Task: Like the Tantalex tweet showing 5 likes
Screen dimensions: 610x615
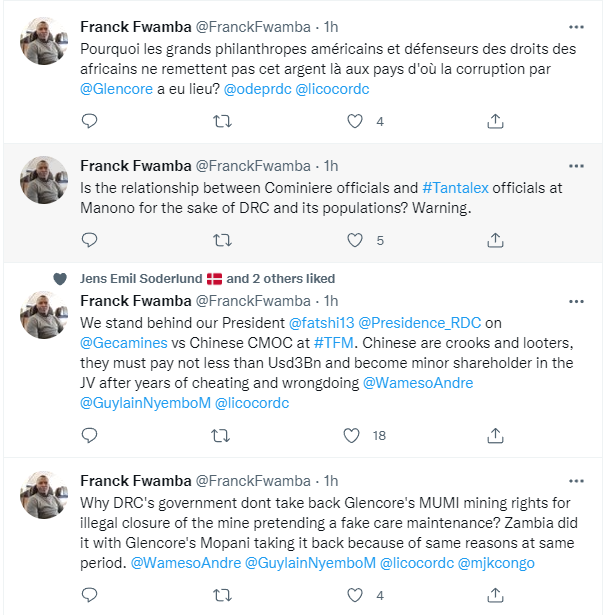Action: (355, 240)
